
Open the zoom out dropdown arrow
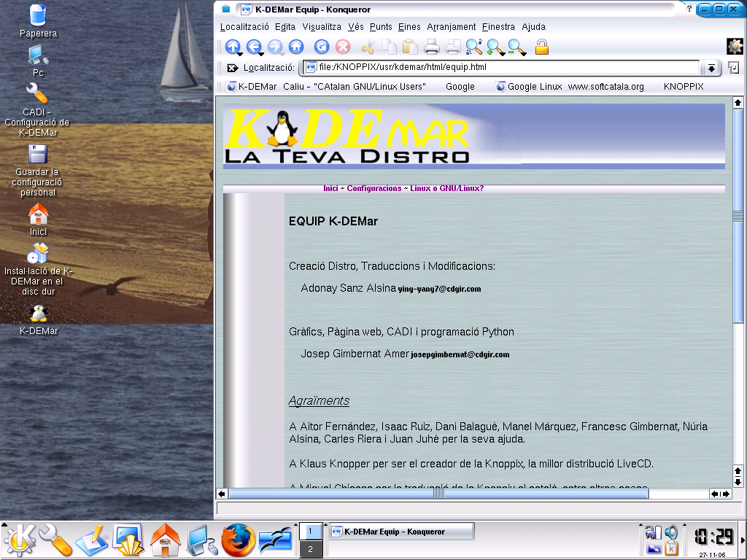click(523, 54)
